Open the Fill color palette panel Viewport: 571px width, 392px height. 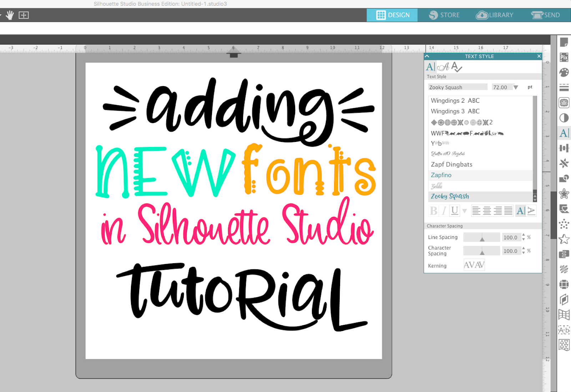click(x=564, y=72)
